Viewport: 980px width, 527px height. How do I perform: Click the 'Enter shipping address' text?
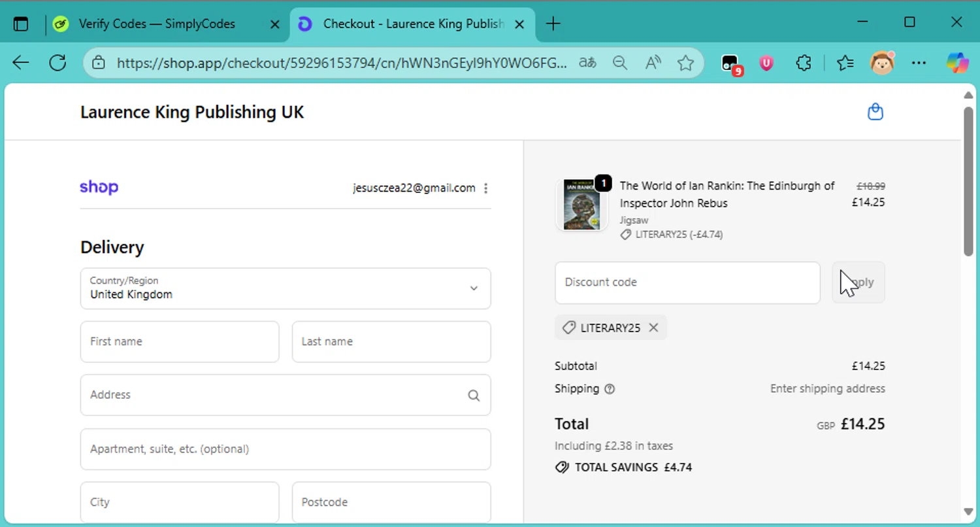[x=828, y=388]
